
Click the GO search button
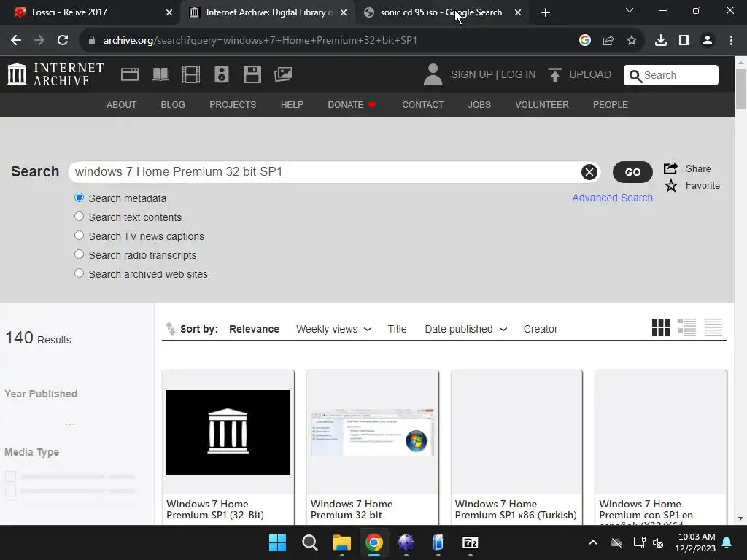pos(632,172)
